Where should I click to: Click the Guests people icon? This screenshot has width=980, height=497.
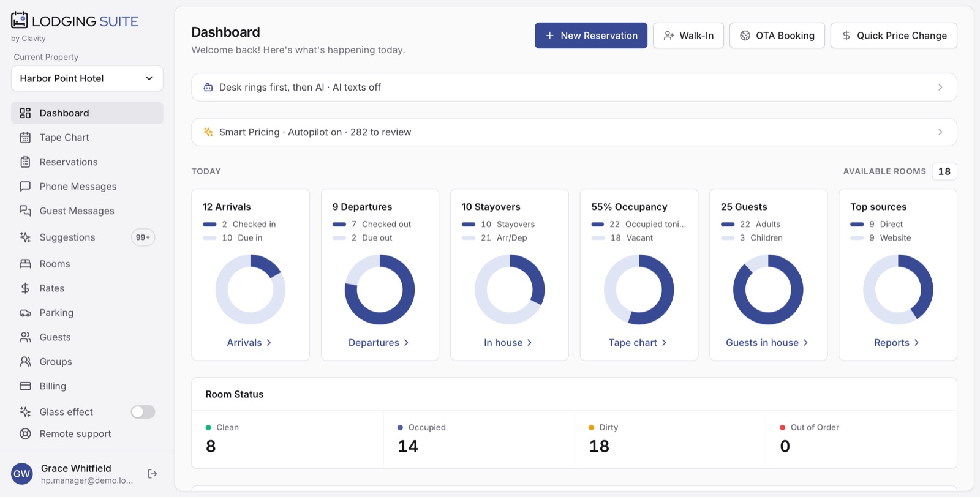click(x=25, y=337)
